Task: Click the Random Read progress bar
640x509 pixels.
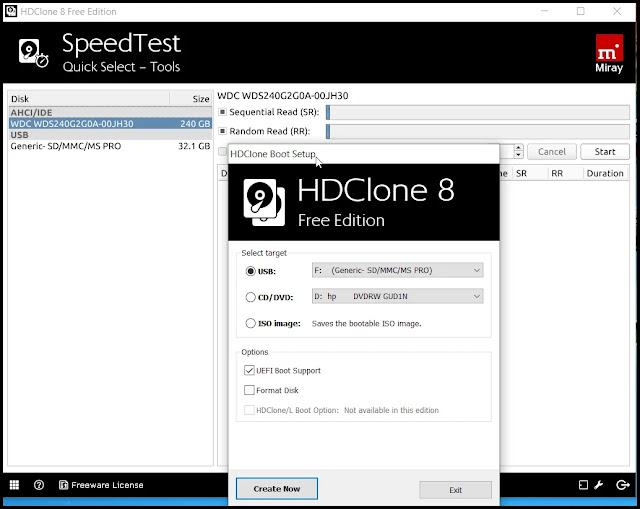Action: [478, 131]
